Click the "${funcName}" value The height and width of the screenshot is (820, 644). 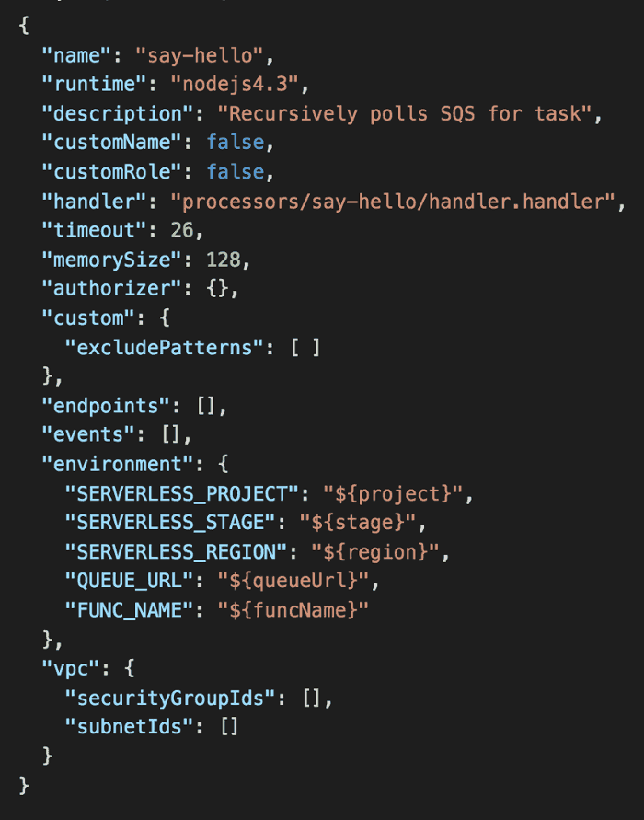pyautogui.click(x=293, y=611)
